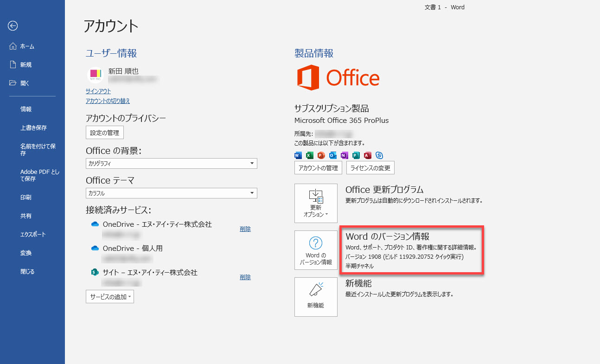Click the user profile picture for 新田 順也
Viewport: 600px width, 364px height.
point(95,75)
